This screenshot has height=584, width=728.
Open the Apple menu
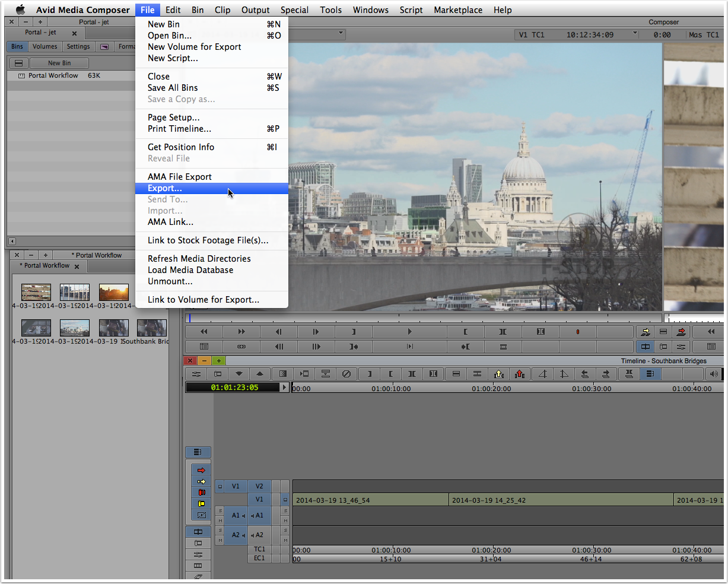pos(20,9)
